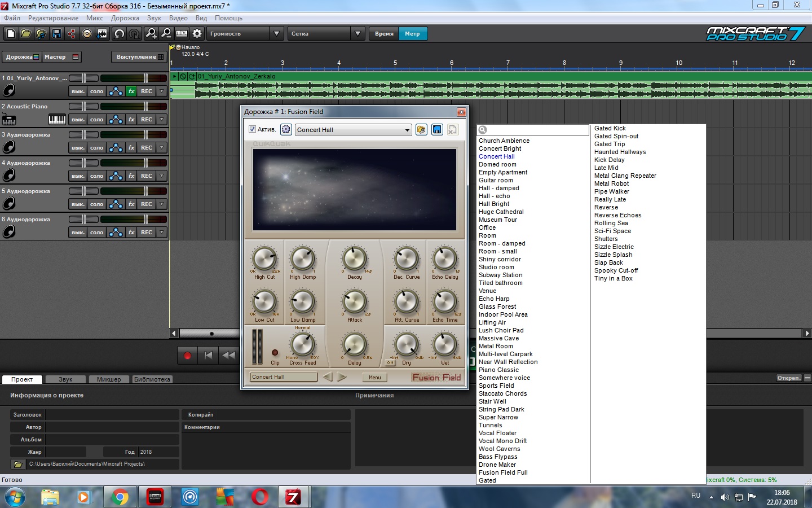Create a new project from toolbar
Screen dimensions: 812x508
click(x=11, y=34)
